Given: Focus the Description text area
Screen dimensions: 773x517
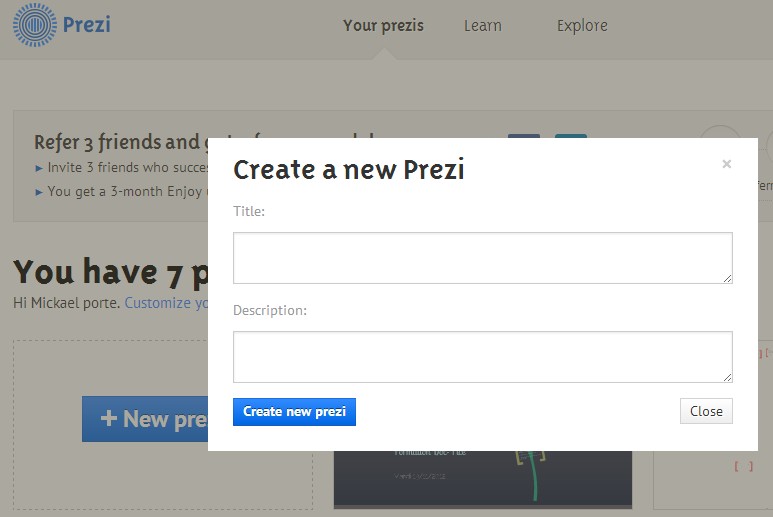Looking at the screenshot, I should pyautogui.click(x=483, y=357).
